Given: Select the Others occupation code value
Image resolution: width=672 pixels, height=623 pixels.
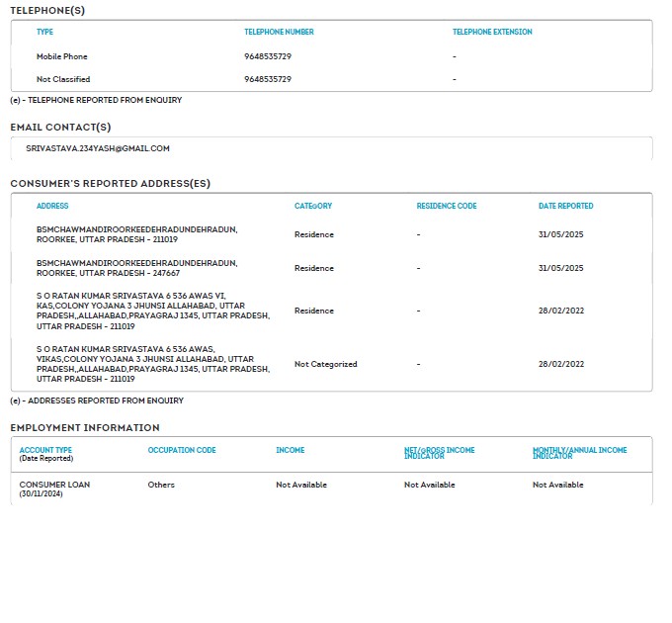Looking at the screenshot, I should tap(161, 486).
